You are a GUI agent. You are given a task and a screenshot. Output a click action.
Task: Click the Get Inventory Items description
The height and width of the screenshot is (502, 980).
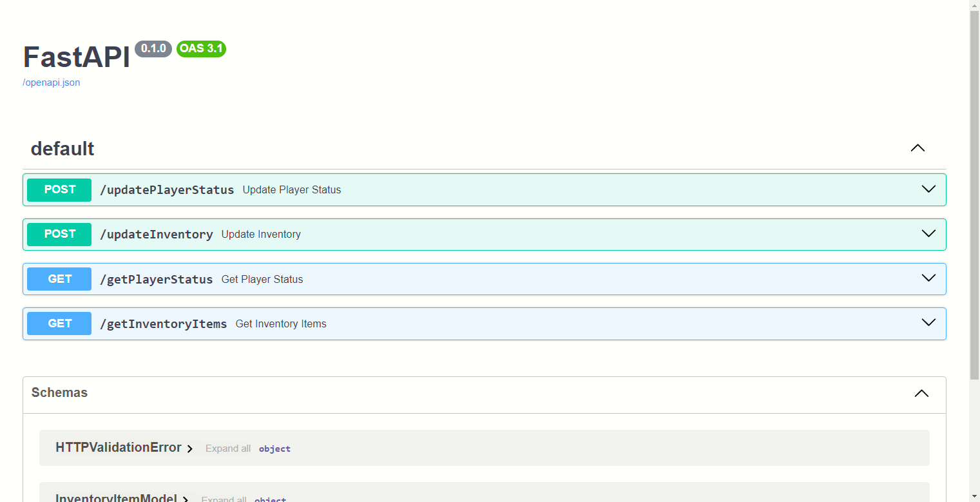pyautogui.click(x=281, y=323)
